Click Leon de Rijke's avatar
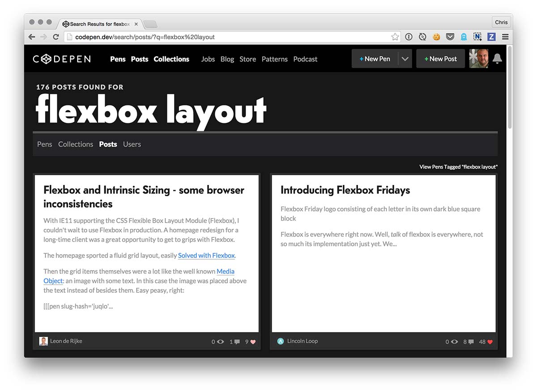537x392 pixels. pos(43,341)
